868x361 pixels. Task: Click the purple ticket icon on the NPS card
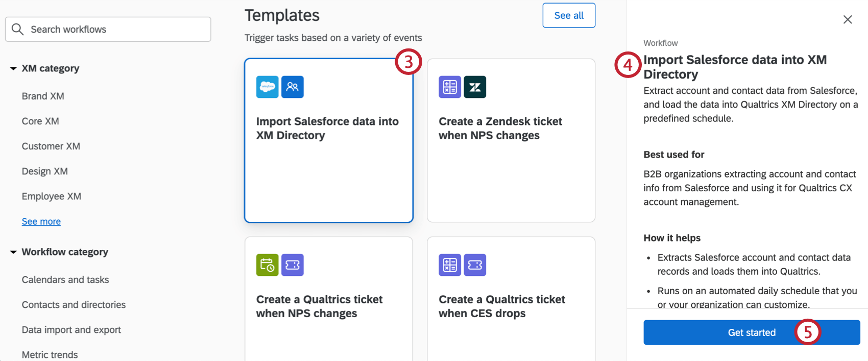(x=292, y=265)
